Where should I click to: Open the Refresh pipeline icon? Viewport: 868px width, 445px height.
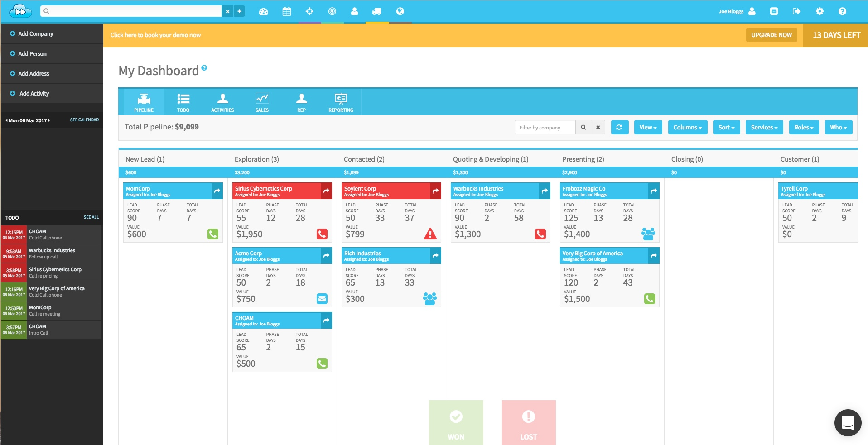(x=620, y=127)
